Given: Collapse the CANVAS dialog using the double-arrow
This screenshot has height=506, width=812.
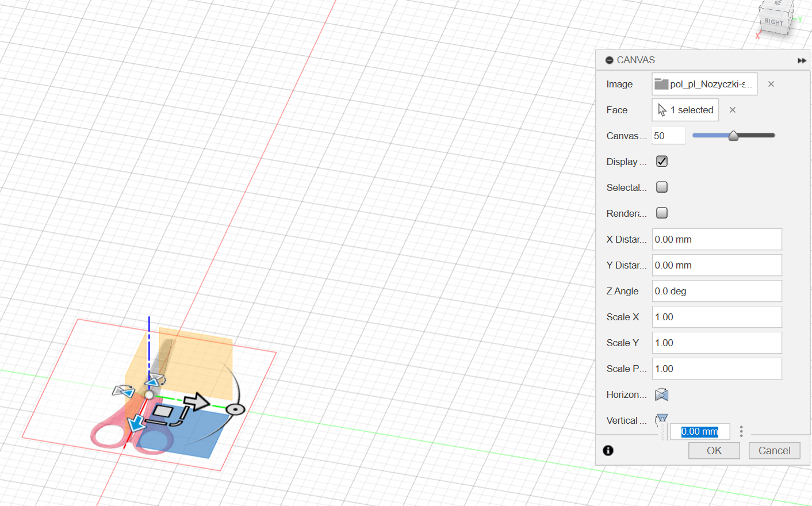Looking at the screenshot, I should tap(802, 60).
